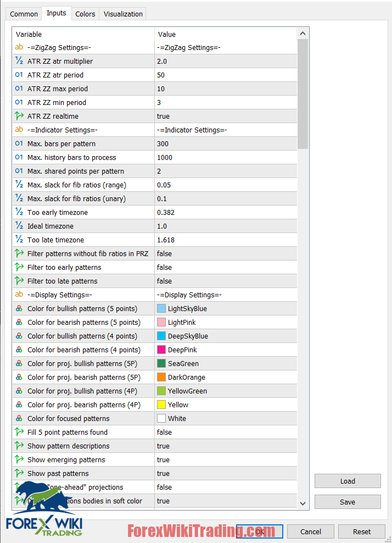Click the false value for "one-ahead" projections
Screen dimensions: 392x543
tap(164, 487)
